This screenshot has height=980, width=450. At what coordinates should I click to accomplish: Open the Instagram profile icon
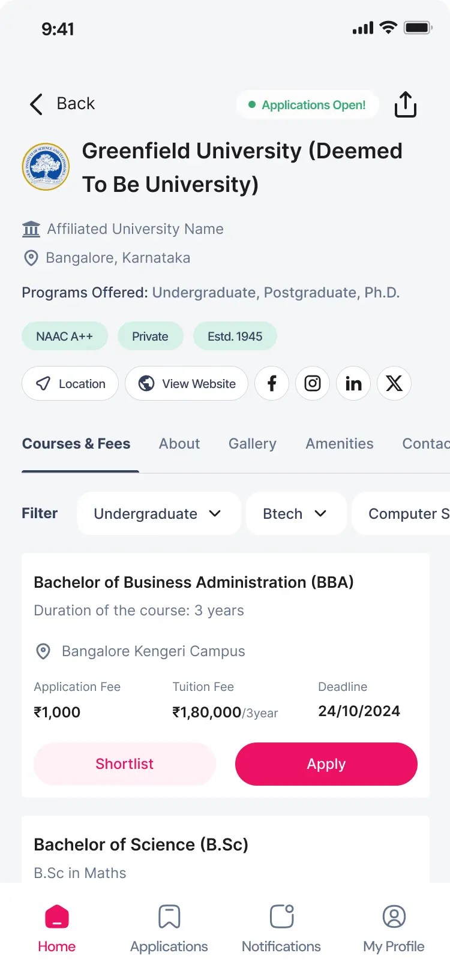coord(313,383)
